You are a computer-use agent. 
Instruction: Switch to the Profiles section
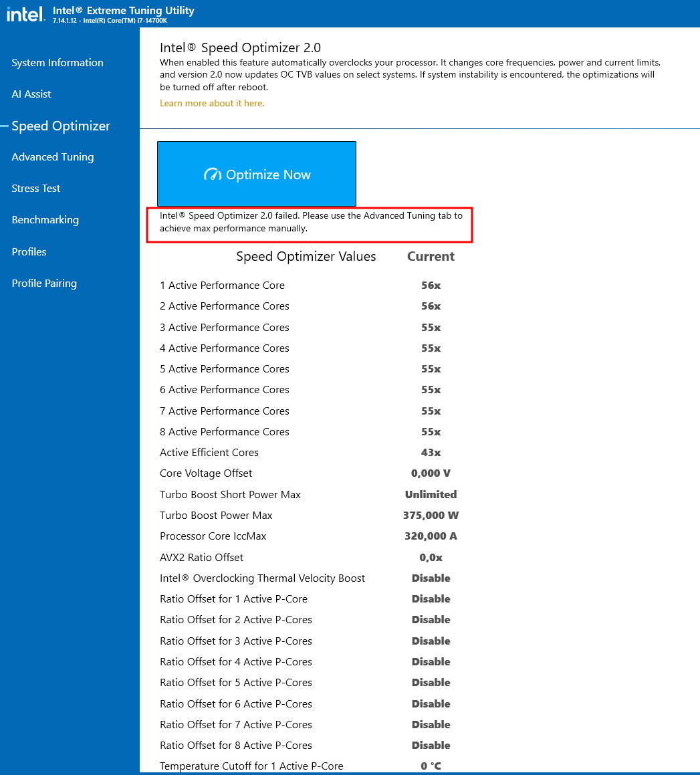29,252
